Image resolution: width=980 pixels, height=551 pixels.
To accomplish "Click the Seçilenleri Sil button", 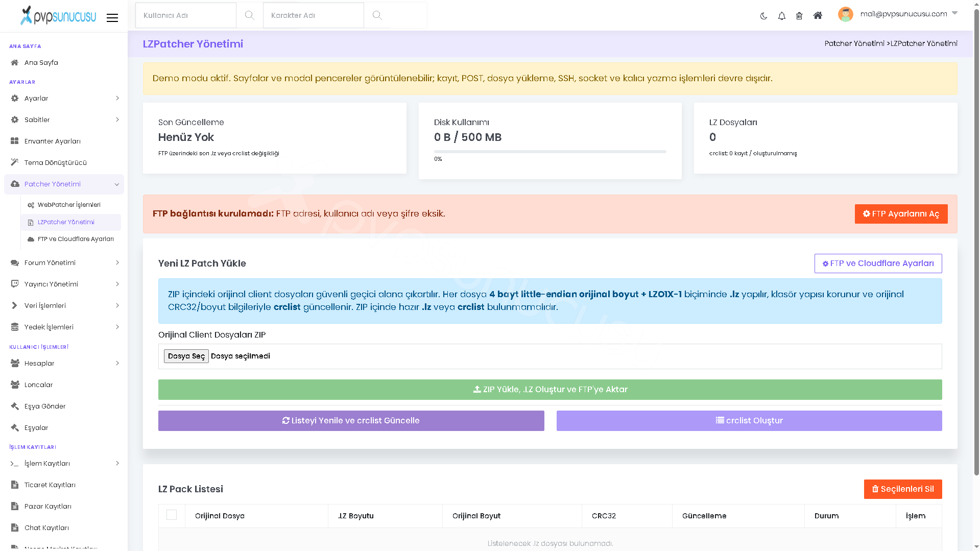I will 903,489.
